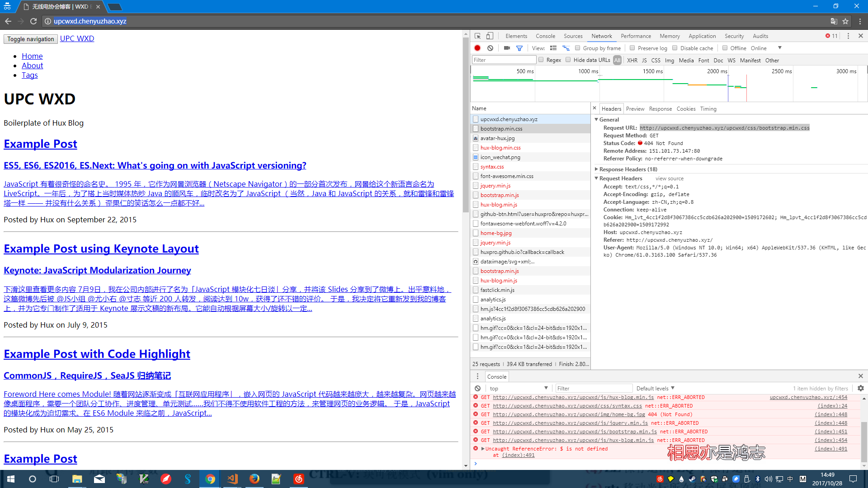This screenshot has width=868, height=488.
Task: Open the Sources panel tab
Action: pyautogui.click(x=573, y=36)
